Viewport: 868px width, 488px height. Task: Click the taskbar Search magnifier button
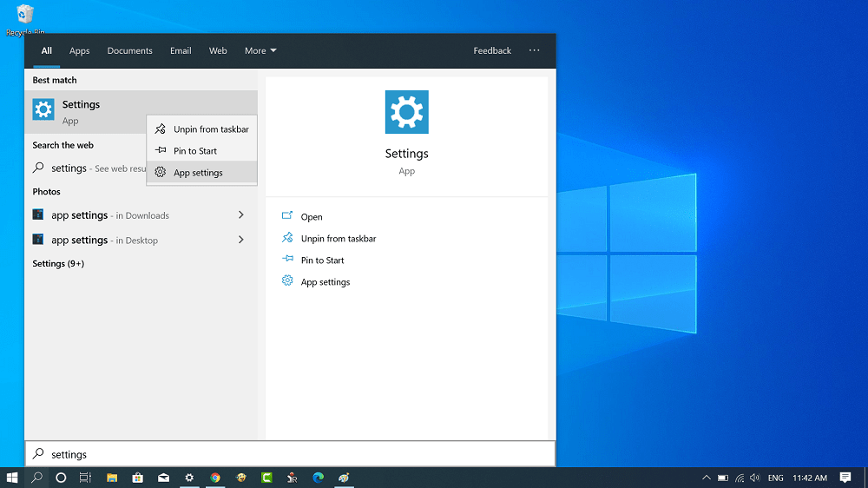(x=36, y=478)
